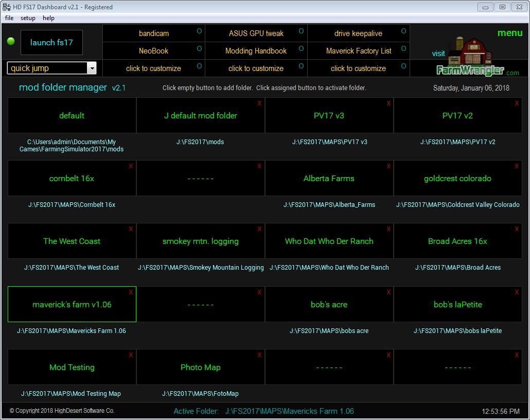This screenshot has height=420, width=530.
Task: Click the green status indicator light
Action: [11, 42]
